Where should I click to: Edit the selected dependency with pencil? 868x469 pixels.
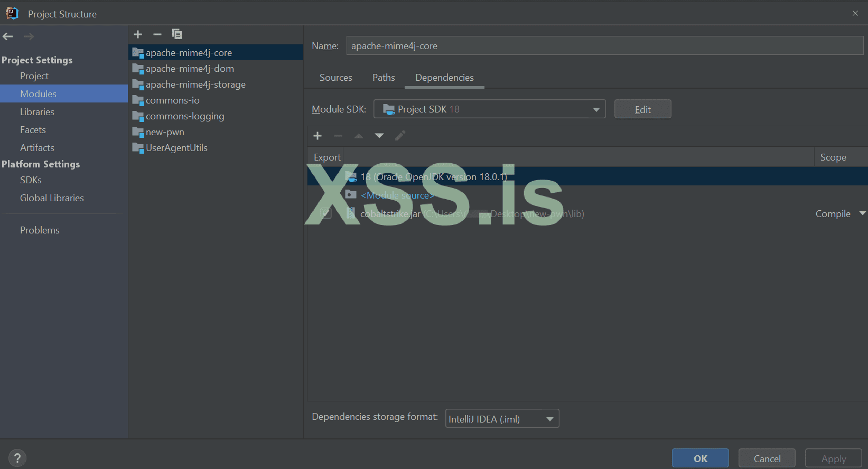[x=400, y=136]
